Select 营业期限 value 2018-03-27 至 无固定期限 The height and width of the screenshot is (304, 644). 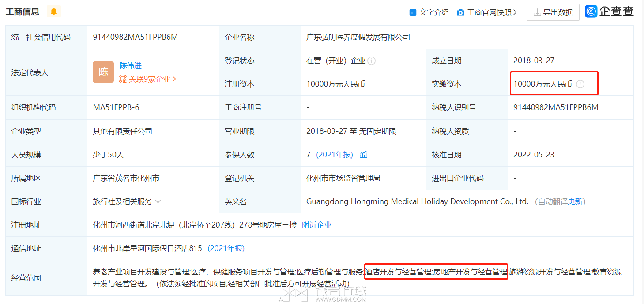point(351,131)
